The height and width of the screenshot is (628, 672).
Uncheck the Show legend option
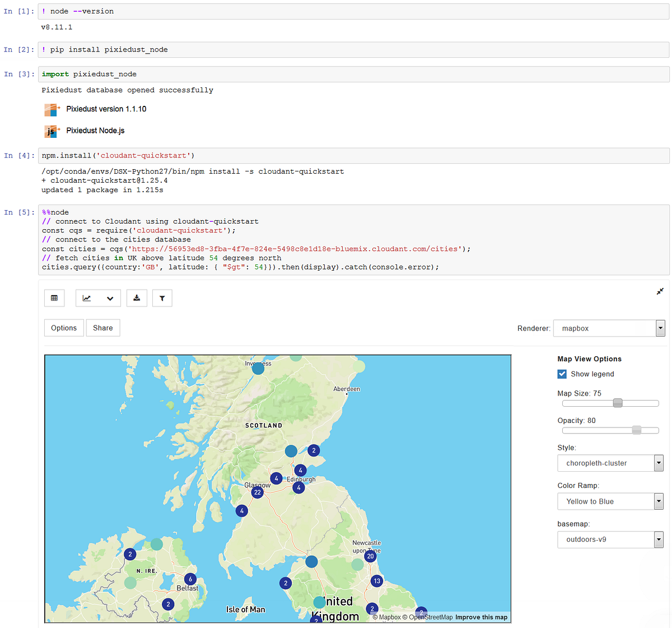coord(562,374)
